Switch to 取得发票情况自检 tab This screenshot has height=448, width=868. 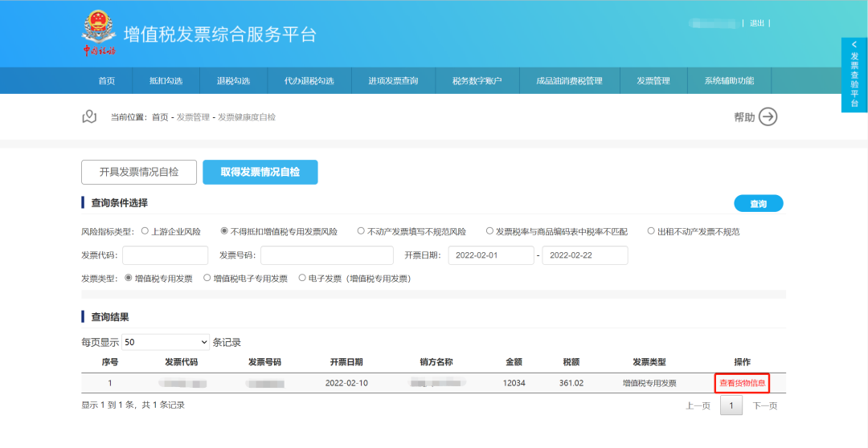(260, 172)
